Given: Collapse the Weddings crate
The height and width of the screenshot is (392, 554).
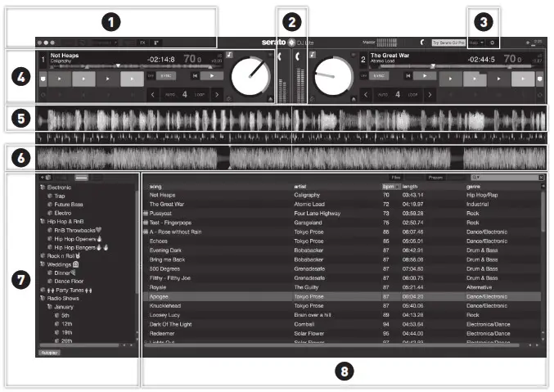Looking at the screenshot, I should (x=43, y=264).
